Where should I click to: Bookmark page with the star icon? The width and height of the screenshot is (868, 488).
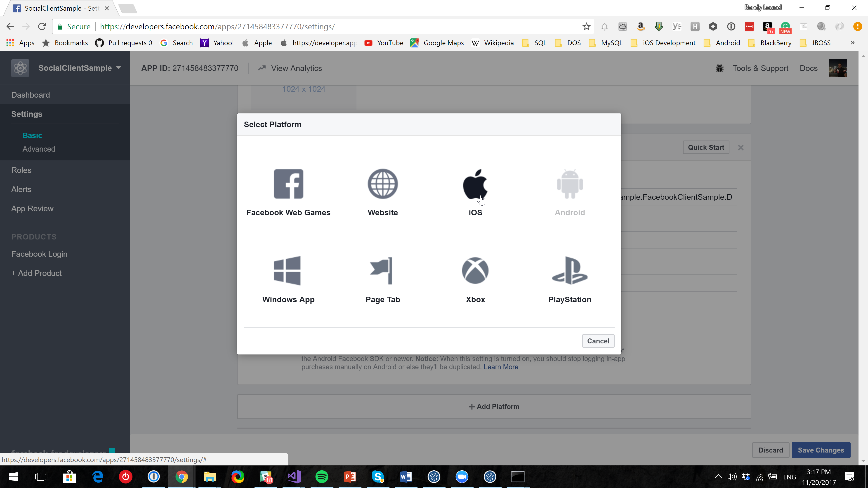pyautogui.click(x=586, y=27)
